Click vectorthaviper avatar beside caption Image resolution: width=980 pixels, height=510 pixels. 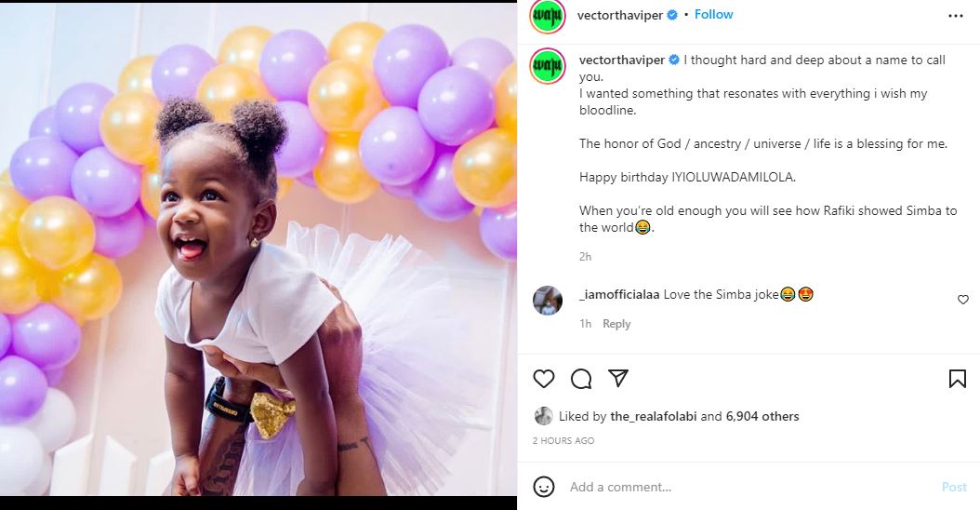point(548,68)
